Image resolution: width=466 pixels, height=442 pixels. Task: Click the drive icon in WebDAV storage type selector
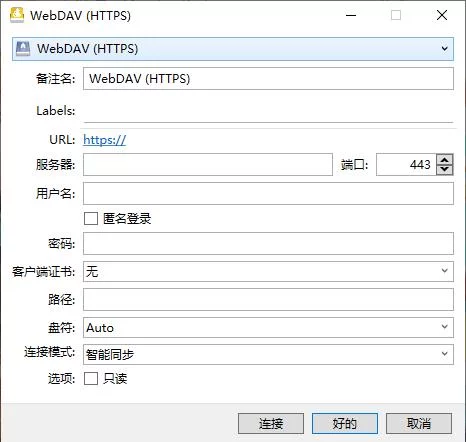point(23,49)
